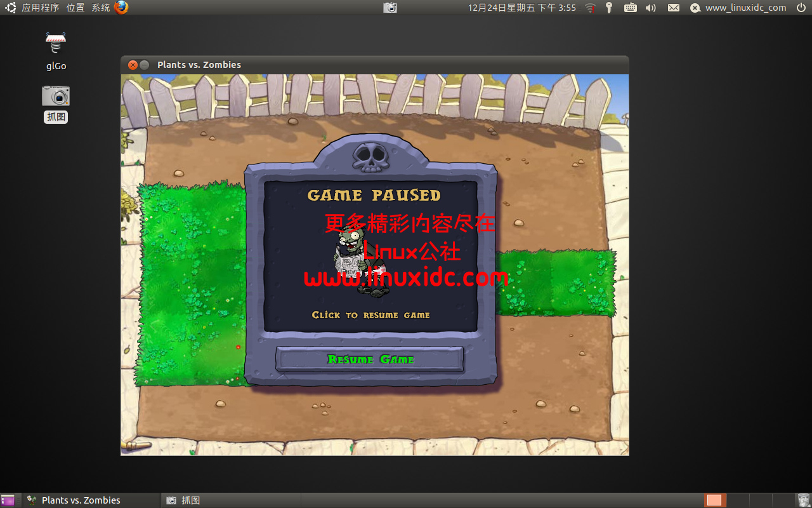Launch Firefox from the top panel
Screen dimensions: 812x508
pos(121,8)
